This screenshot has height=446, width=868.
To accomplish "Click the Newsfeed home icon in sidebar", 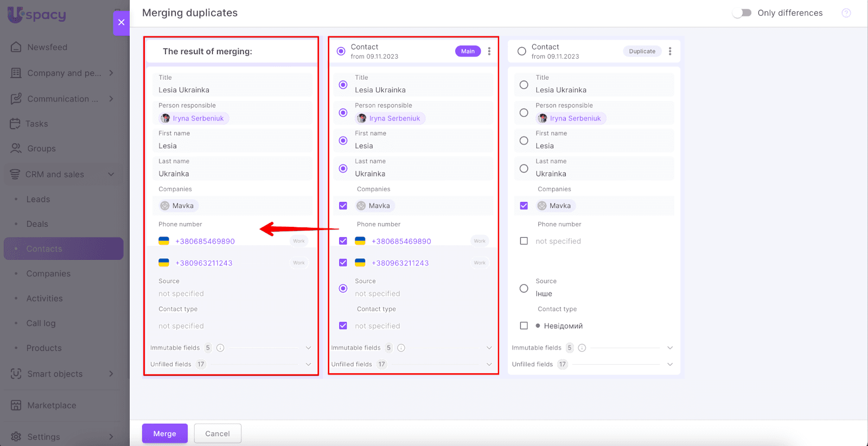I will tap(16, 47).
